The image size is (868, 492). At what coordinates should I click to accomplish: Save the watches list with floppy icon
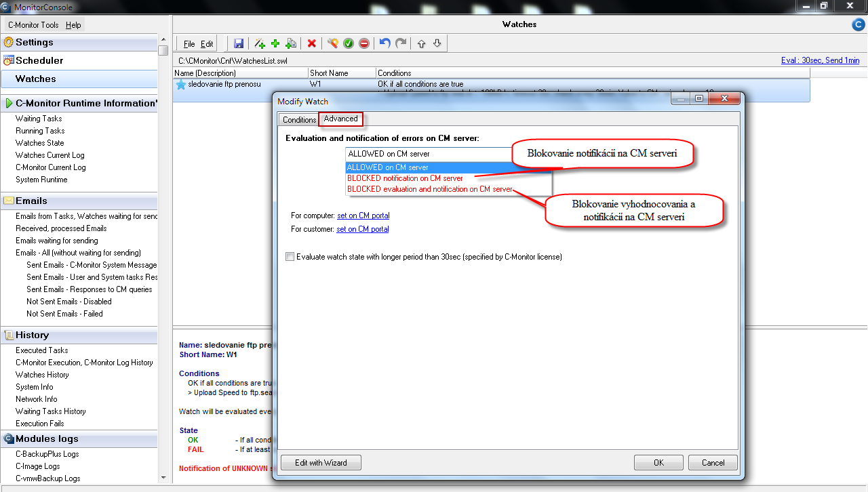click(239, 43)
